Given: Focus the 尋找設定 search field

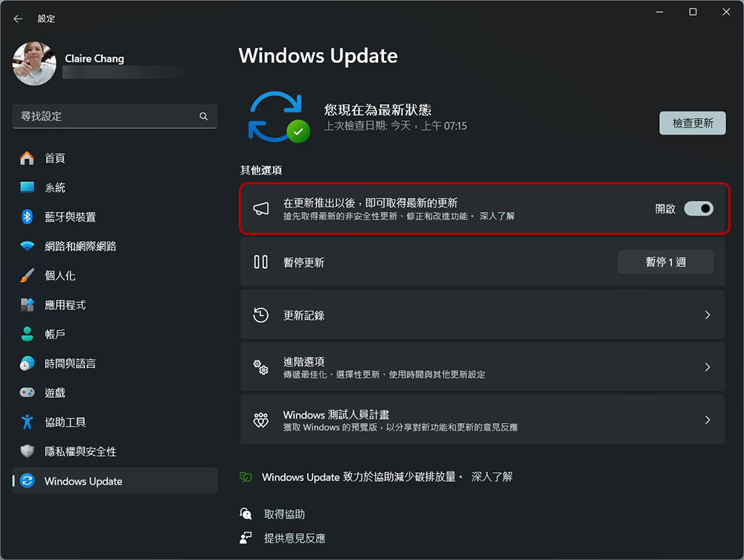Looking at the screenshot, I should click(x=115, y=116).
